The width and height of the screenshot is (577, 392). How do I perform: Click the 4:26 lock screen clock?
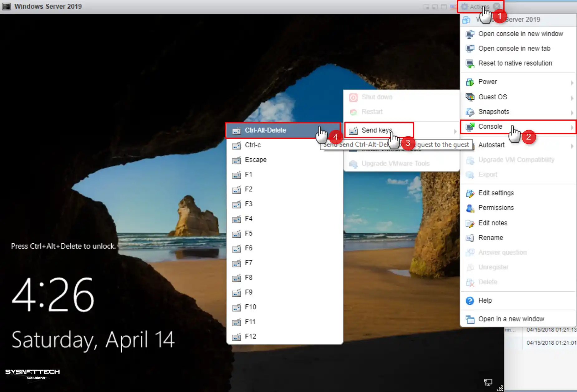(53, 295)
